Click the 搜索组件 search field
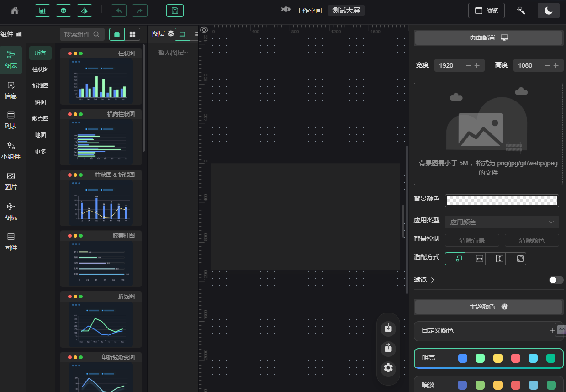 click(82, 34)
